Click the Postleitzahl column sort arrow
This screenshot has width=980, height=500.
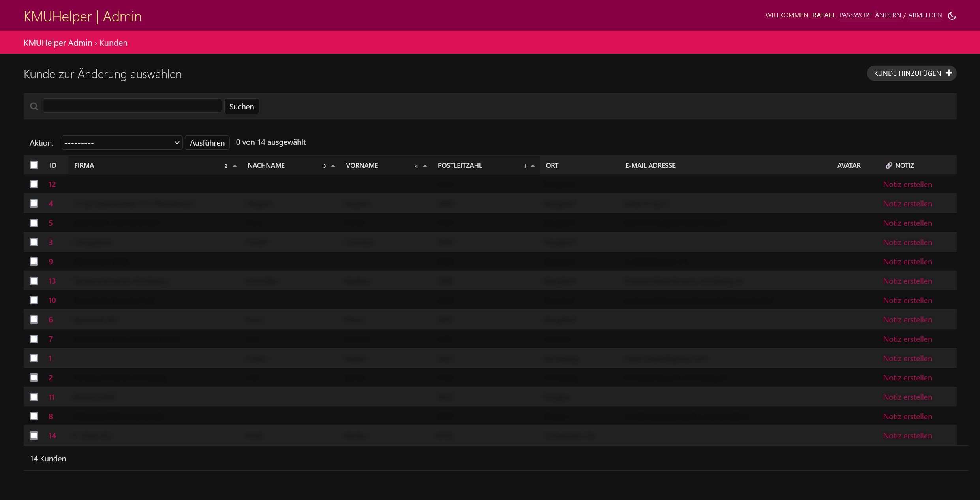pos(533,166)
